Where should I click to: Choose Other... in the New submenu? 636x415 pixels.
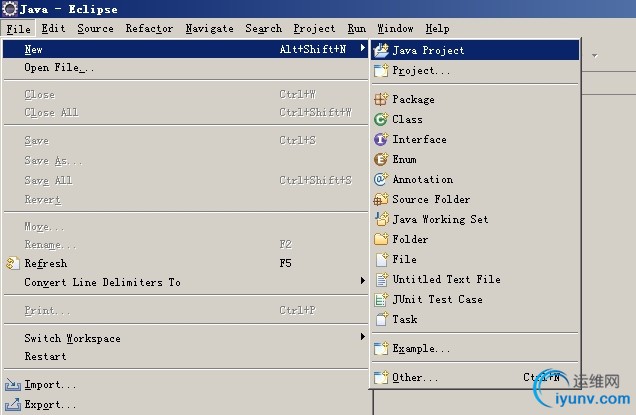pos(415,377)
